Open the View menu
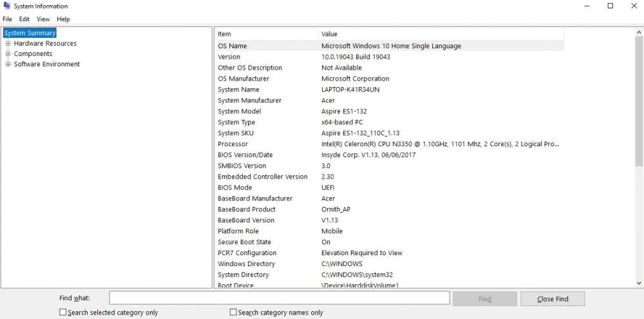The height and width of the screenshot is (319, 644). click(43, 19)
